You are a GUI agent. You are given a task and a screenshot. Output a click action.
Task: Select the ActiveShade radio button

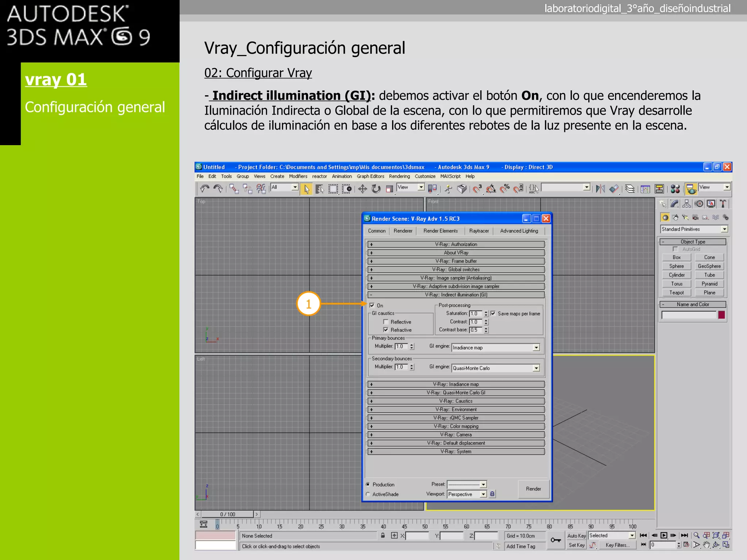click(368, 494)
